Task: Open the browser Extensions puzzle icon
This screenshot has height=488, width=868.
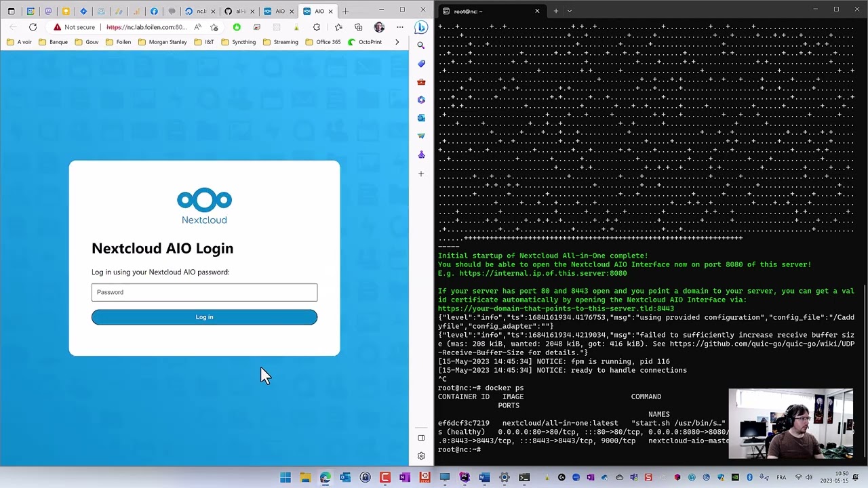Action: (317, 27)
